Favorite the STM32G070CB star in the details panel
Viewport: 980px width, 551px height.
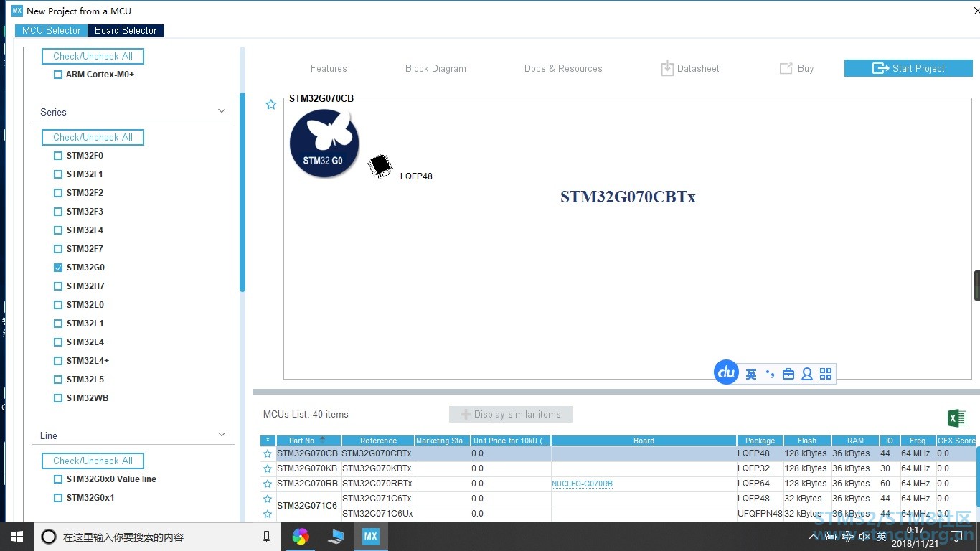[x=271, y=105]
